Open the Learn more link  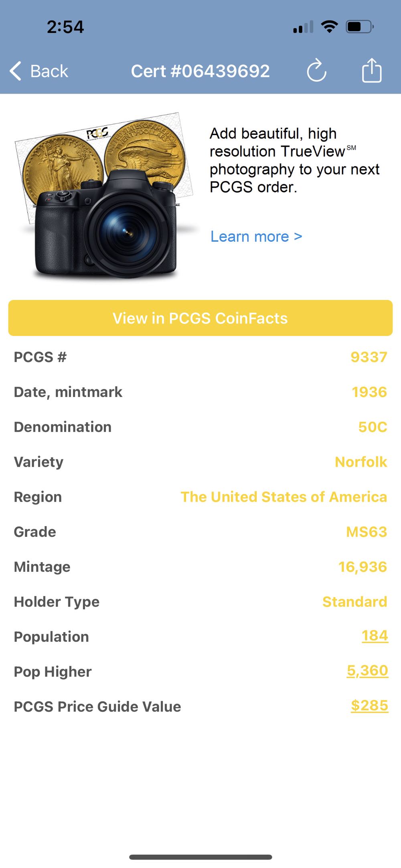tap(256, 237)
